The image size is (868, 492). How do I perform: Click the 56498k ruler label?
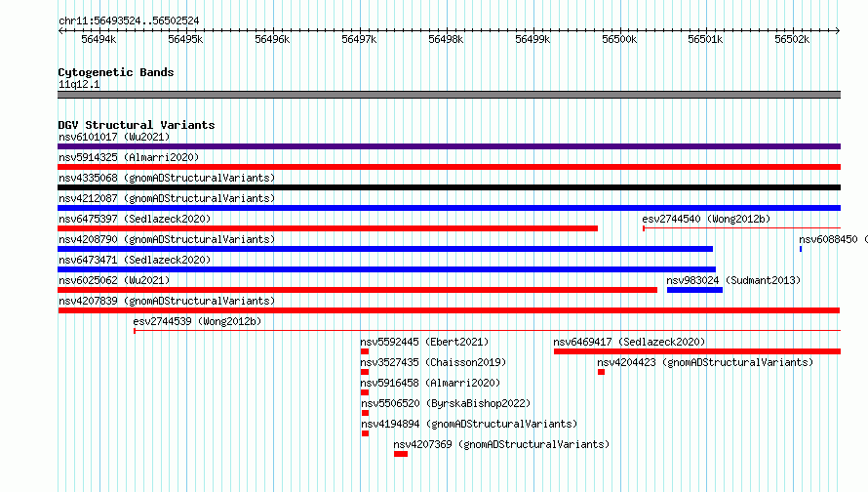[446, 39]
